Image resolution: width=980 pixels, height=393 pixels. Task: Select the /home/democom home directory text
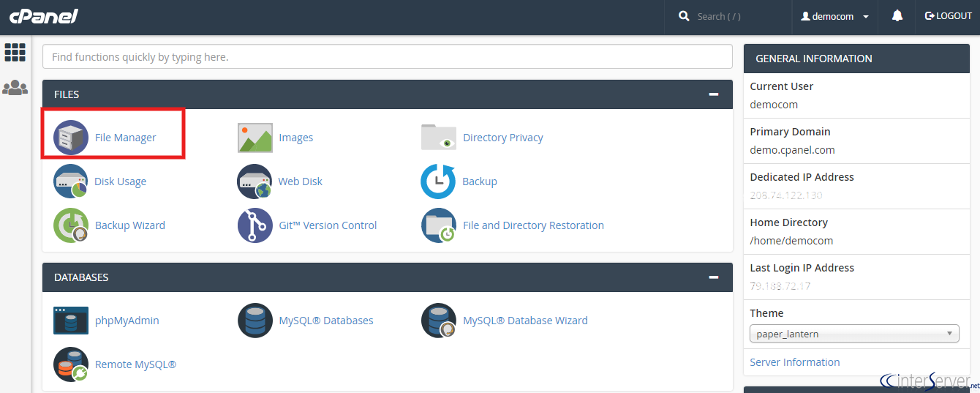(791, 241)
